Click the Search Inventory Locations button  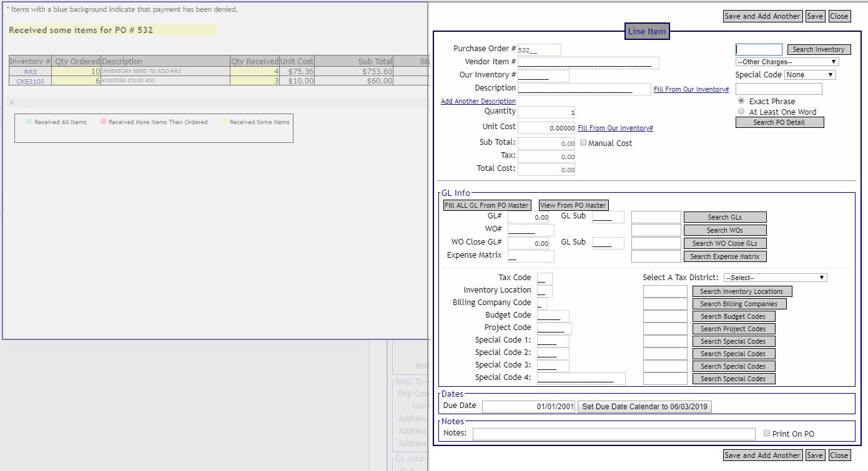tap(742, 291)
